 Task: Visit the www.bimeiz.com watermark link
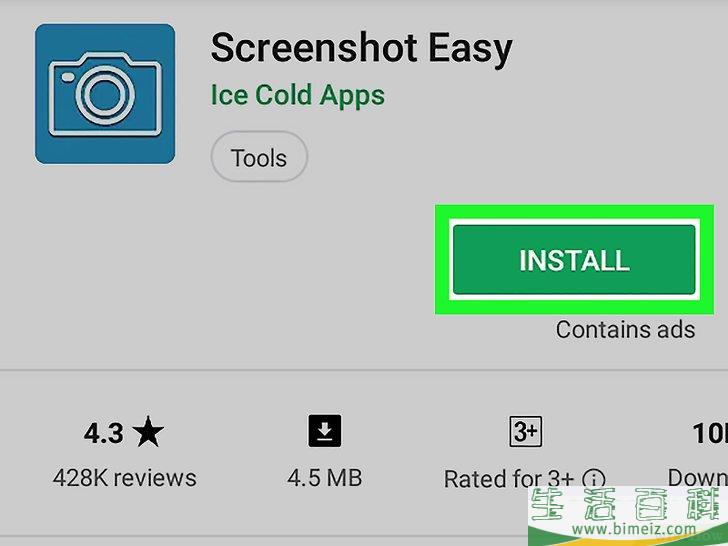pyautogui.click(x=634, y=529)
